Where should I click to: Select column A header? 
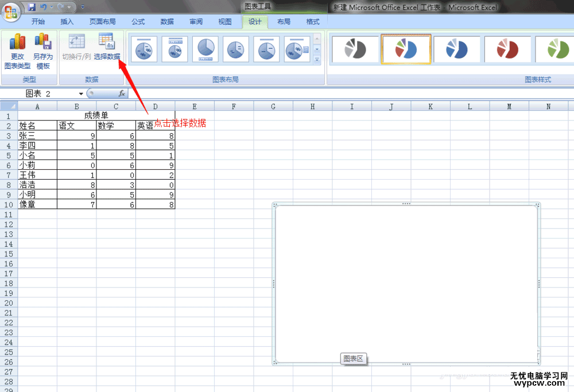[37, 107]
